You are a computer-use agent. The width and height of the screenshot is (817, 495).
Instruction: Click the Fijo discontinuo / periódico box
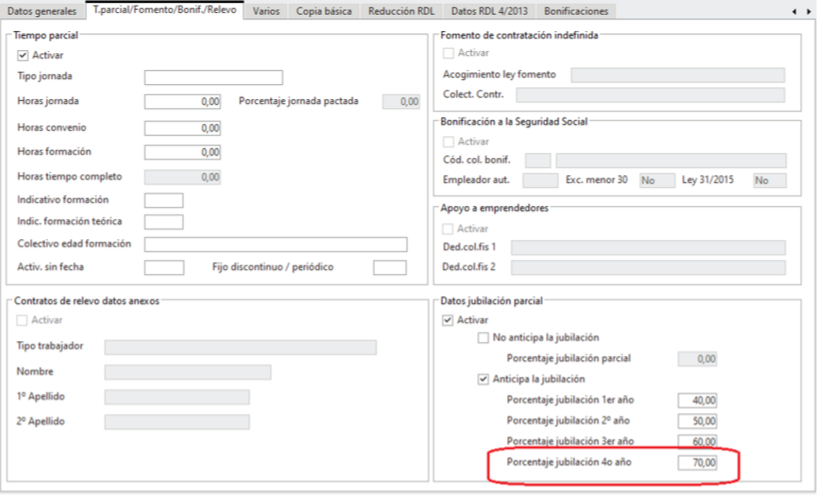(x=389, y=267)
